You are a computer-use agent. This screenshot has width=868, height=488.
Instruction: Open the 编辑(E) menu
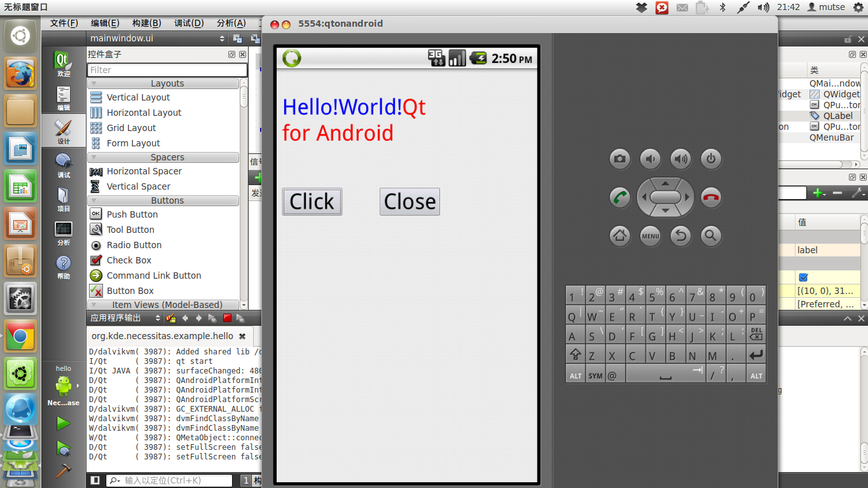(105, 23)
